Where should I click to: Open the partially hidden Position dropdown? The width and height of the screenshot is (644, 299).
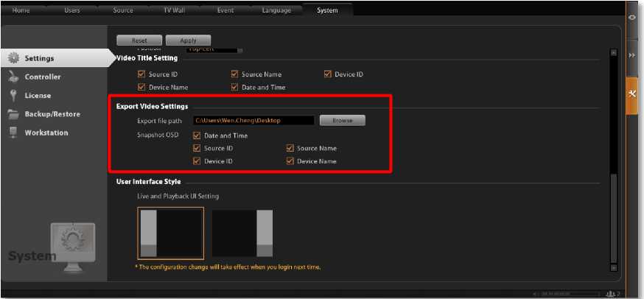tap(218, 50)
